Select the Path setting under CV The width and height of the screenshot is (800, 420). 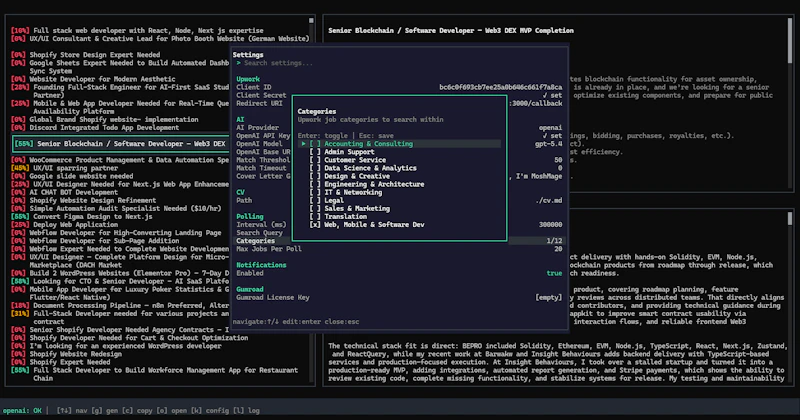[399, 201]
